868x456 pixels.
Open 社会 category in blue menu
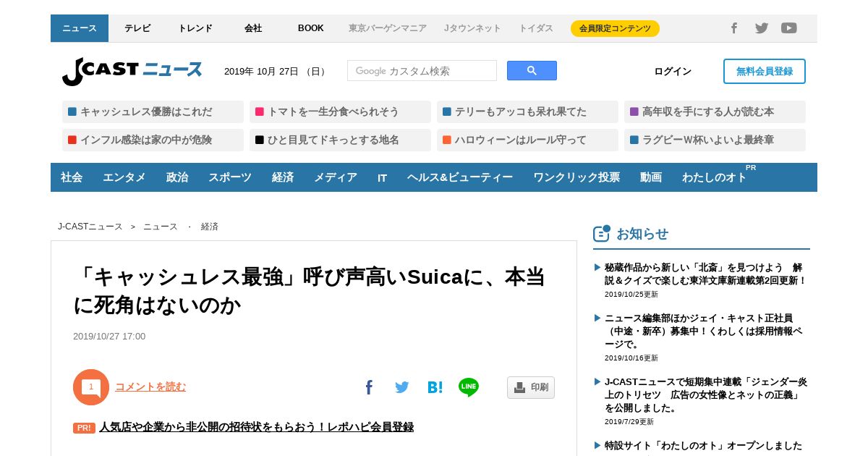72,177
